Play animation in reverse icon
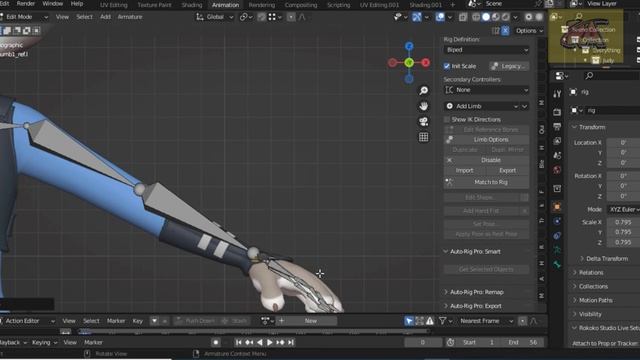The height and width of the screenshot is (360, 640). (260, 342)
